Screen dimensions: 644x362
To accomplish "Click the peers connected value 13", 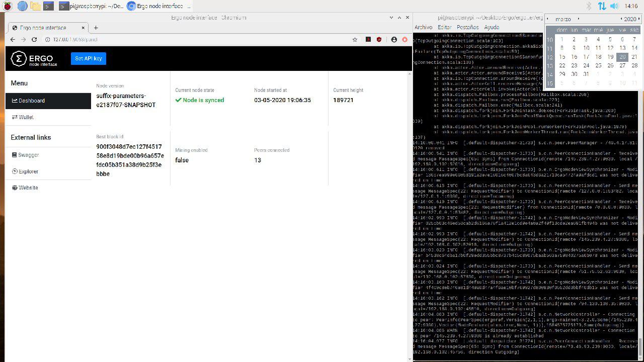I will pyautogui.click(x=258, y=160).
